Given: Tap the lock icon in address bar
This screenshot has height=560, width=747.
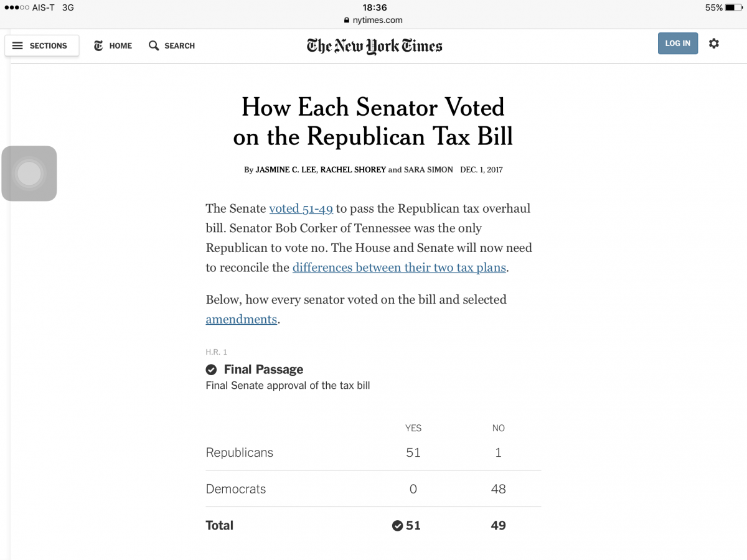Looking at the screenshot, I should coord(347,21).
